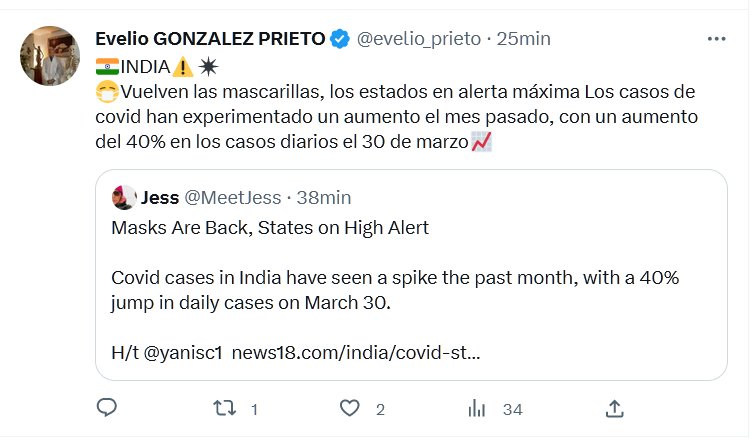Viewport: 752px width, 438px height.
Task: Click the blue verified badge
Action: click(x=340, y=39)
